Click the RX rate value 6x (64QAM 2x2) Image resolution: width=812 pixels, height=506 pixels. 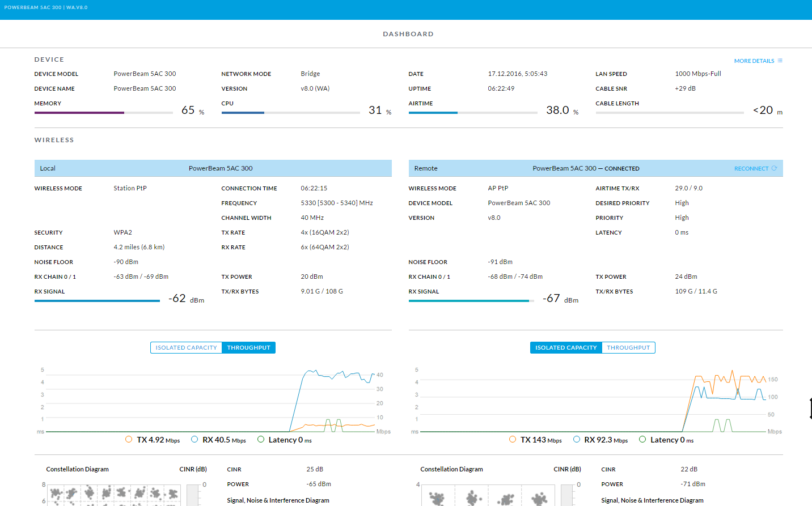click(x=325, y=247)
